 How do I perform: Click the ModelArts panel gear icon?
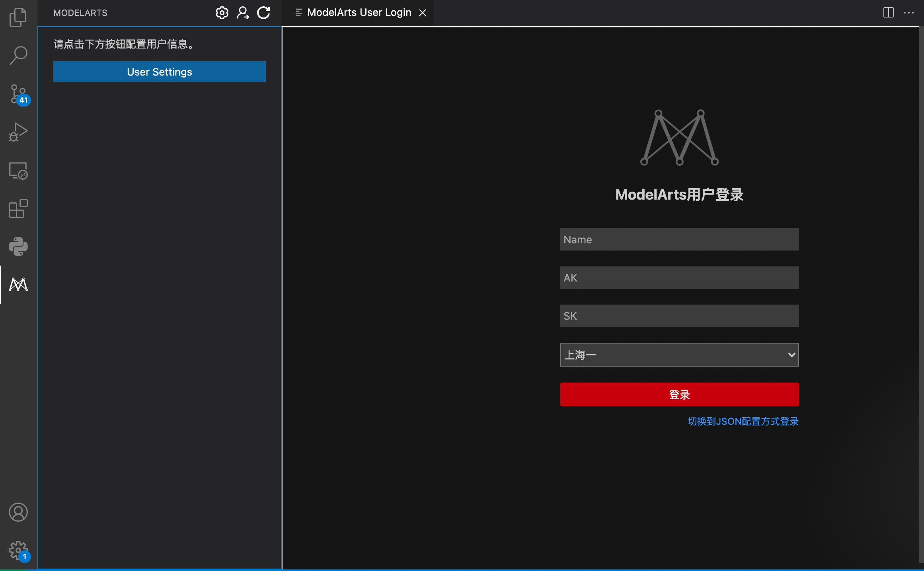tap(222, 13)
